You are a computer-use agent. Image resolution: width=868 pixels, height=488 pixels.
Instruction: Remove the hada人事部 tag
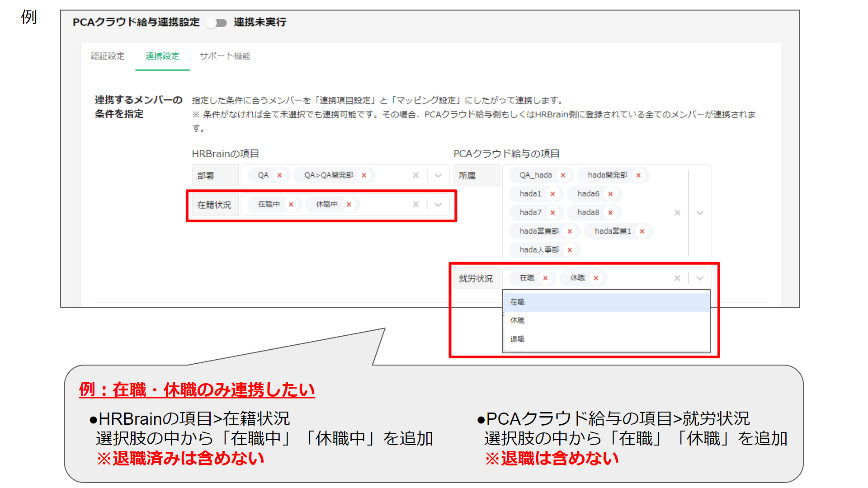[570, 250]
